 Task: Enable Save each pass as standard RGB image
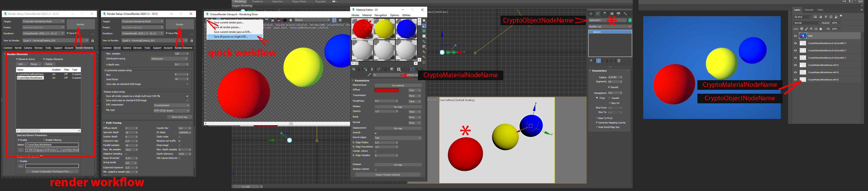(187, 101)
